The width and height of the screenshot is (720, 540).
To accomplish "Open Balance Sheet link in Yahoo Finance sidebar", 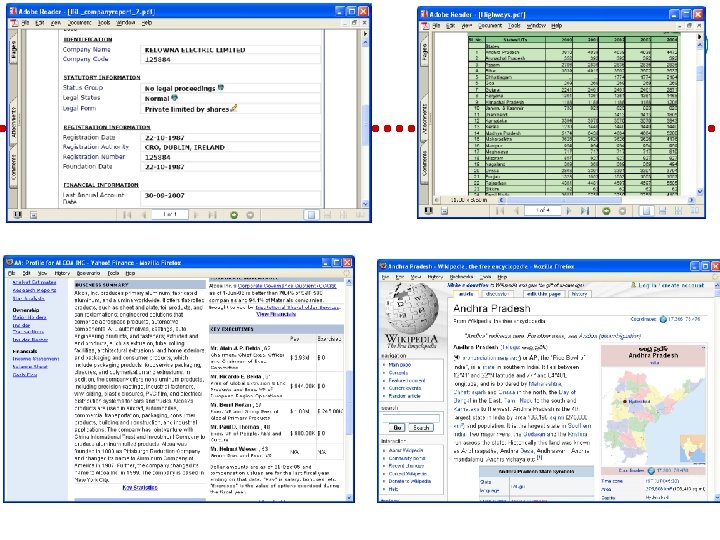I will tap(30, 367).
